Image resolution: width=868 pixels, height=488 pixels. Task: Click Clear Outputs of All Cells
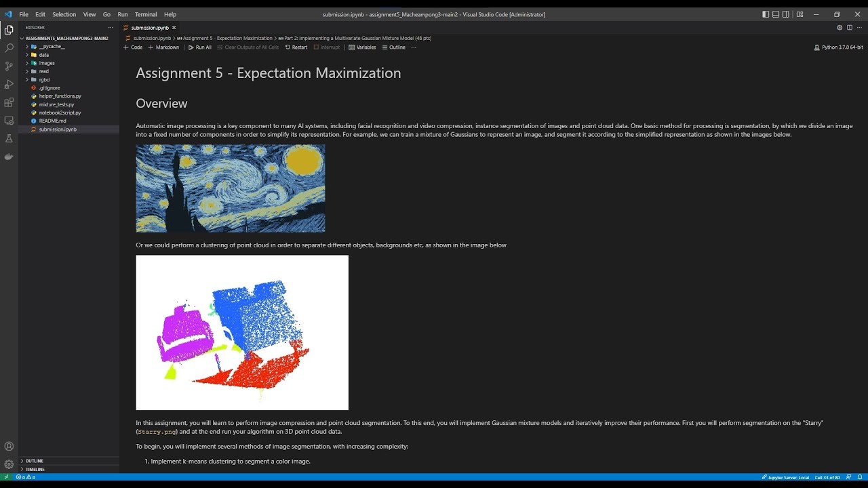point(248,47)
